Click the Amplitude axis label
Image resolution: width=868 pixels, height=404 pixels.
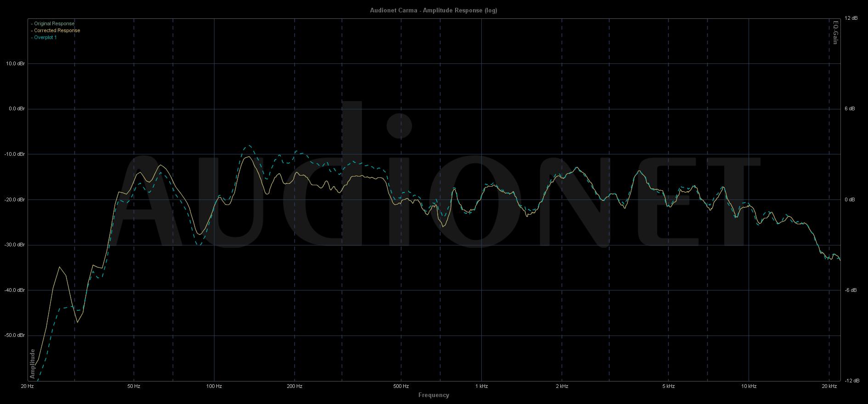point(33,364)
